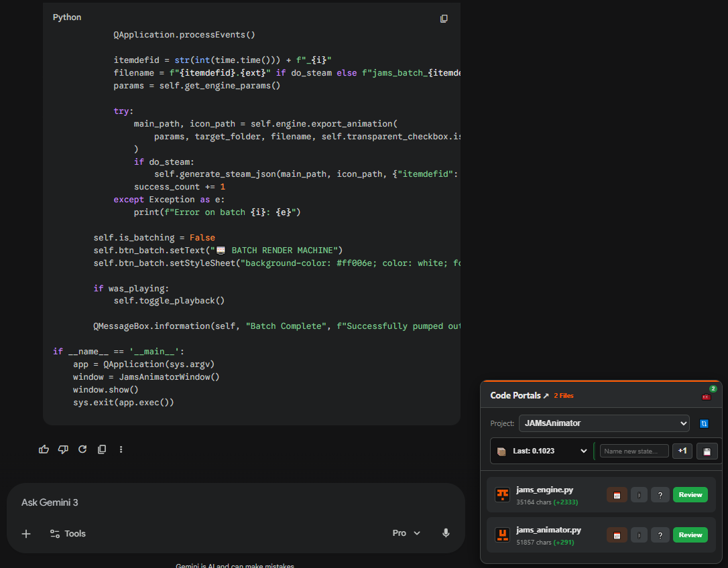Image resolution: width=728 pixels, height=568 pixels.
Task: Open the red toolbox icon with badge
Action: click(706, 396)
